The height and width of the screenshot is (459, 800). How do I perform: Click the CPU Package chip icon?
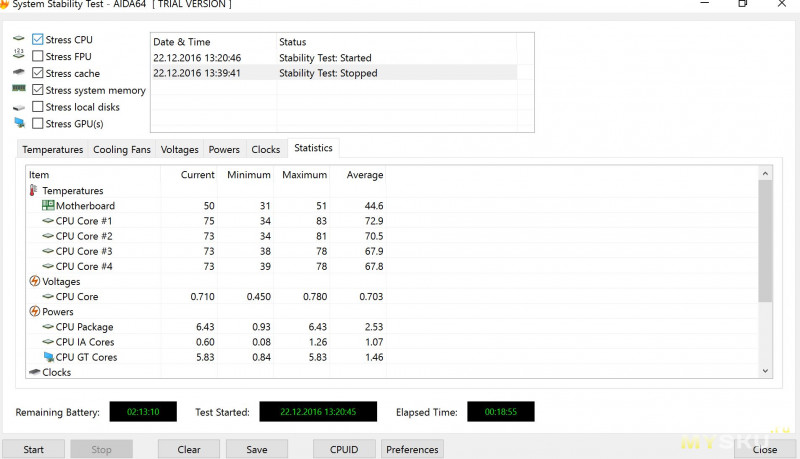48,327
